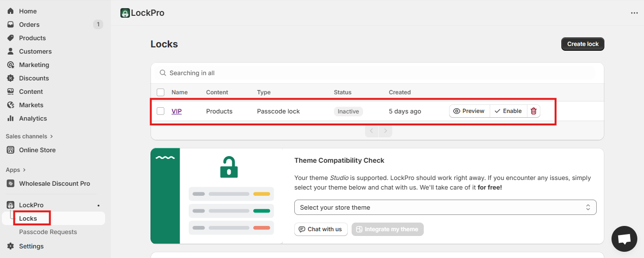Click the search magnifier icon
The width and height of the screenshot is (644, 258).
163,73
